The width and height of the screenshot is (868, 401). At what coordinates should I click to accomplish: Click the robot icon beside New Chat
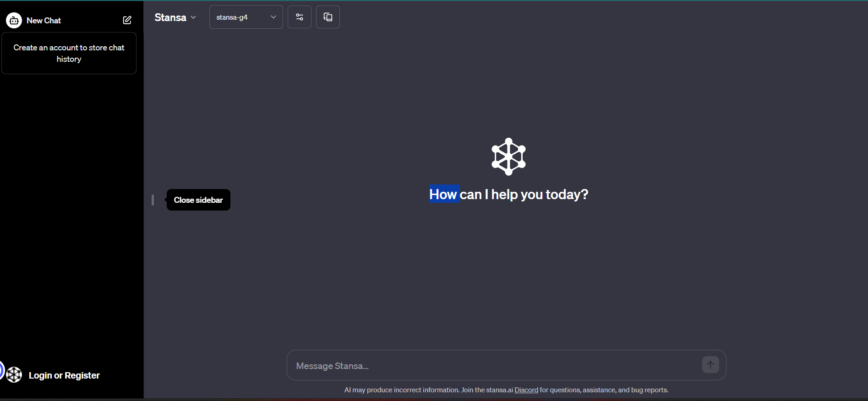14,20
